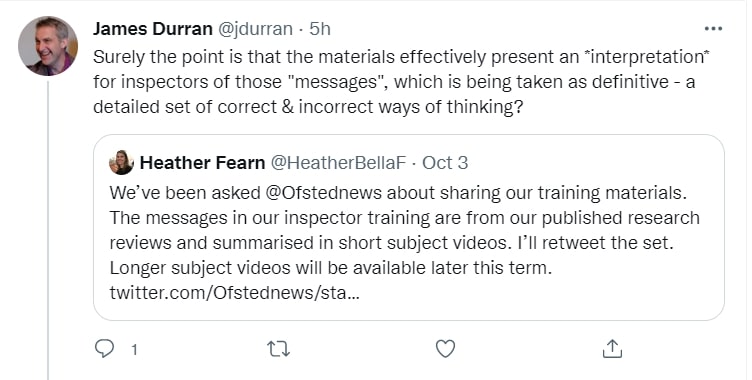Click the @HeatherBellaF handle
This screenshot has height=380, width=752.
point(339,163)
